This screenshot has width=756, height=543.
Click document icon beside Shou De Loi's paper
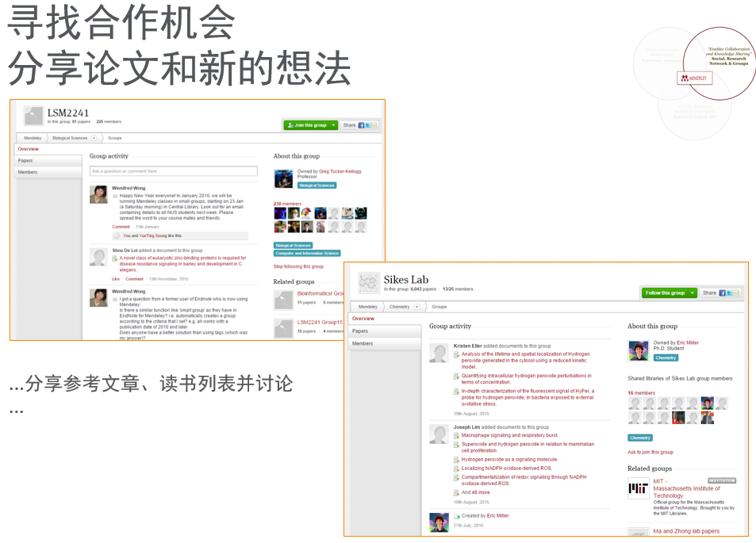115,258
